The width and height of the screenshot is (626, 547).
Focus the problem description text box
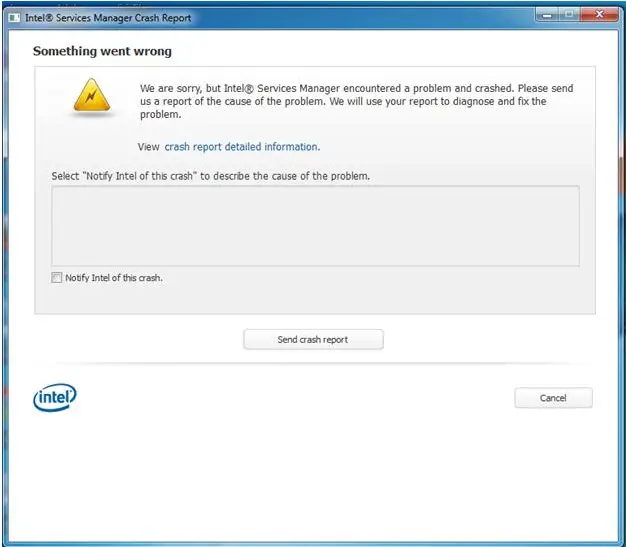(x=315, y=226)
